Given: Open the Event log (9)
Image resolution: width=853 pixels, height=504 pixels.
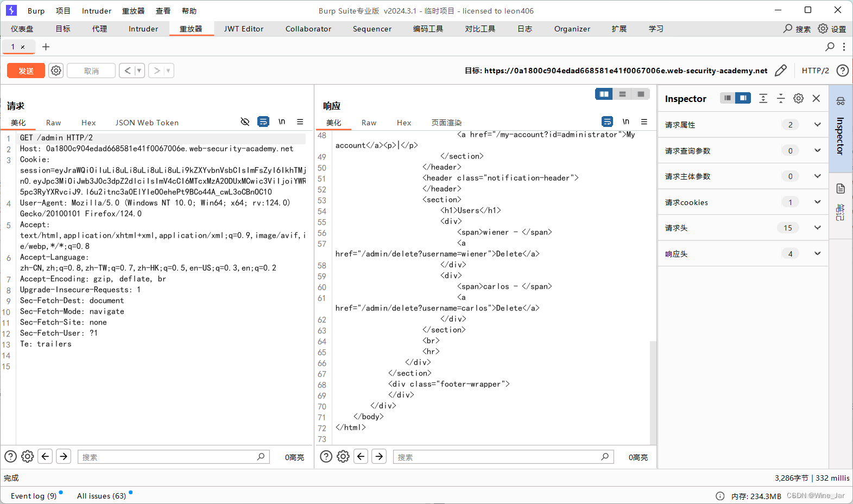Looking at the screenshot, I should click(x=34, y=496).
